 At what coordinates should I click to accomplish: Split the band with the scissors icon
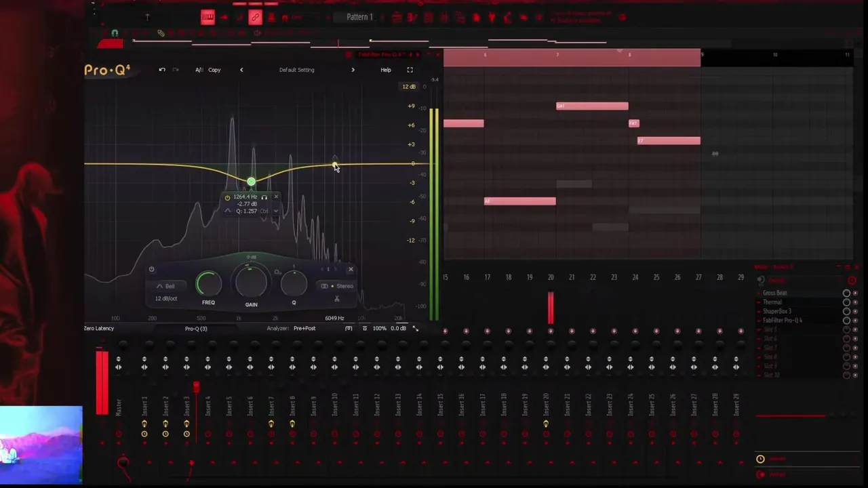point(337,298)
